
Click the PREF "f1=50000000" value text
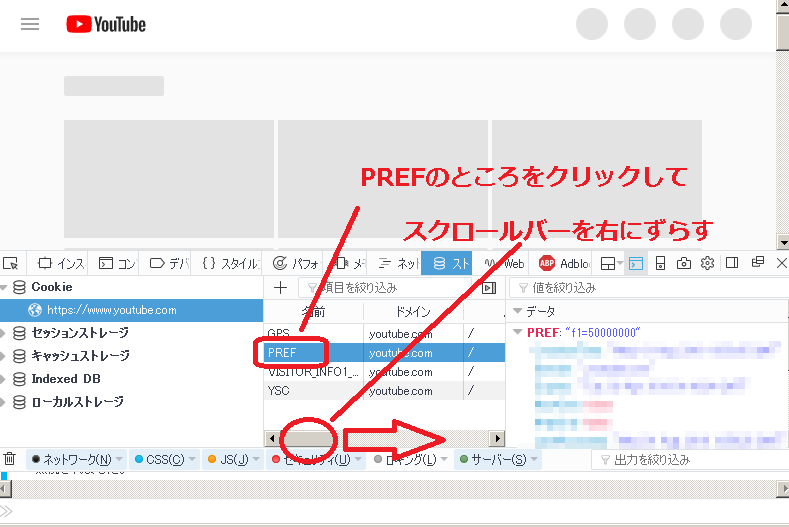click(x=603, y=332)
